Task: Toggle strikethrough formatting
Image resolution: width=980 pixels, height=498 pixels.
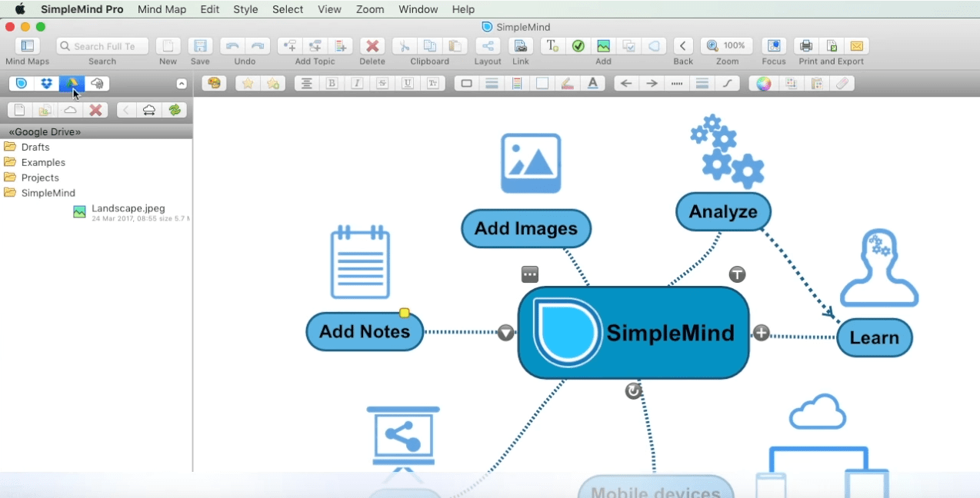Action: (x=382, y=84)
